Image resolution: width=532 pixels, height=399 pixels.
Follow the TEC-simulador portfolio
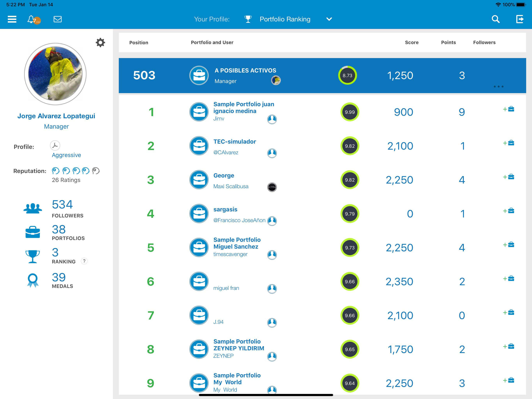(508, 143)
